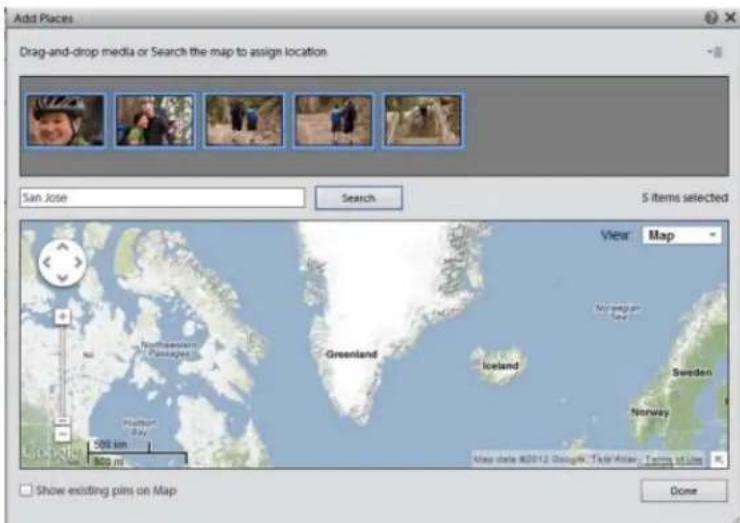Click the Sweden label on the map
The height and width of the screenshot is (523, 740).
coord(692,372)
